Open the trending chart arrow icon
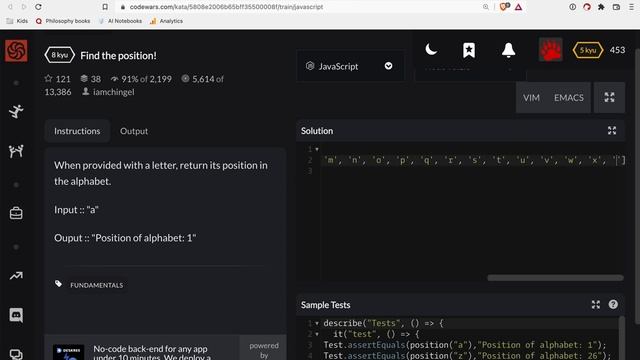Viewport: 640px width, 360px height. (16, 276)
